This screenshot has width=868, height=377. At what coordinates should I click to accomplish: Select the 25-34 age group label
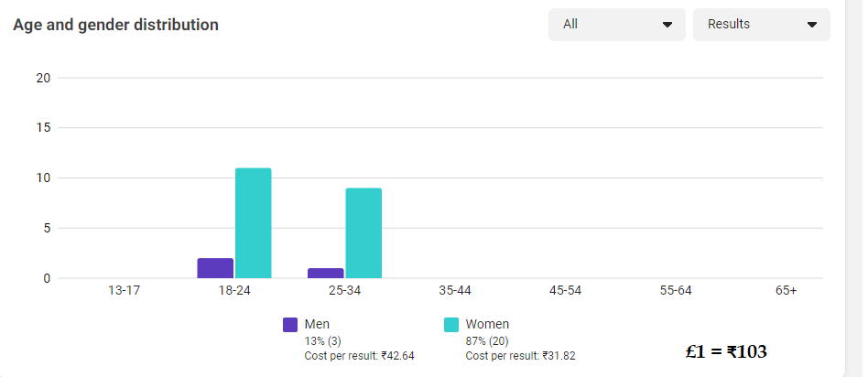[x=344, y=291]
